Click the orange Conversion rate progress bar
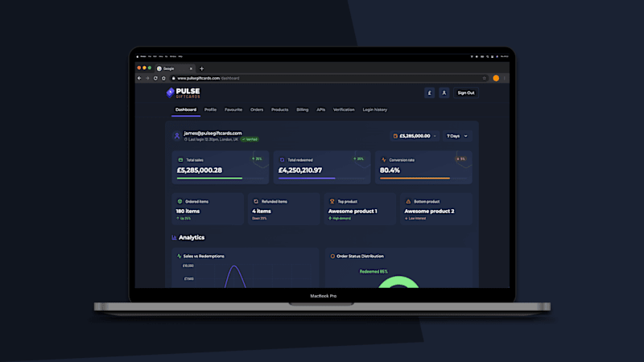The height and width of the screenshot is (362, 644). click(x=415, y=178)
